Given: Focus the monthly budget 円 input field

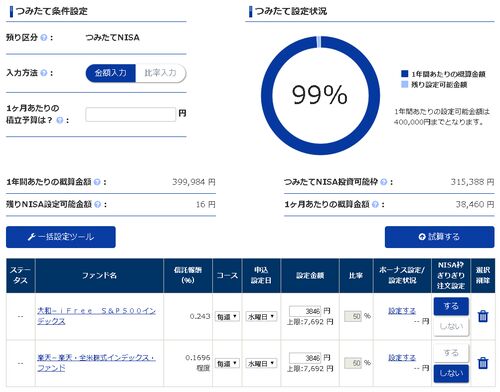Looking at the screenshot, I should 131,114.
